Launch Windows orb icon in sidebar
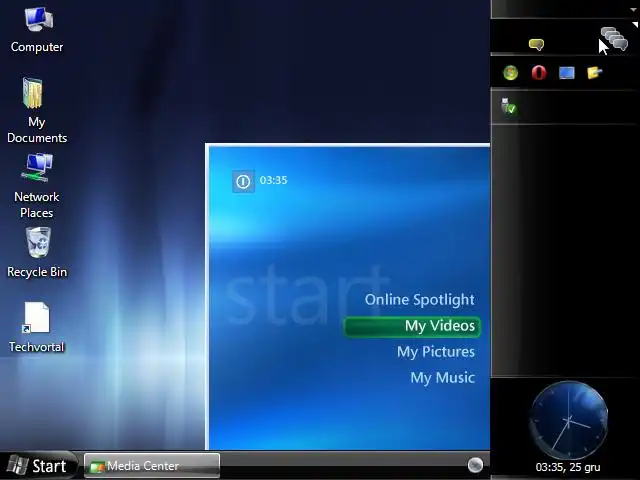This screenshot has width=640, height=480. 511,73
